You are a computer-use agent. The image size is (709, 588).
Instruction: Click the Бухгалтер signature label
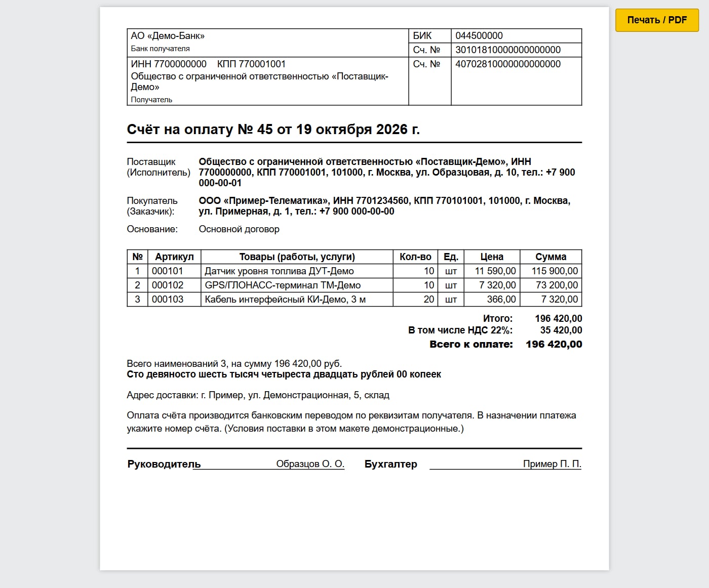pyautogui.click(x=391, y=465)
